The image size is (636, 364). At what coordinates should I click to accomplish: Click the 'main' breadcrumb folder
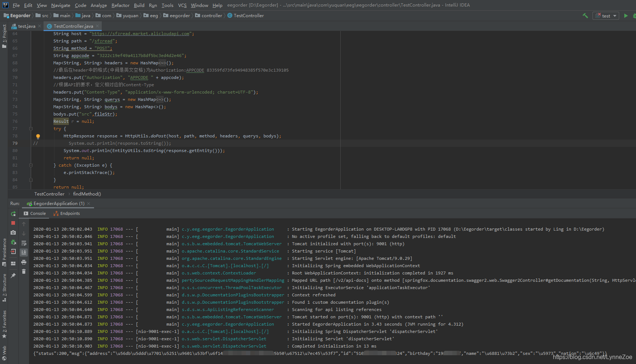[62, 16]
